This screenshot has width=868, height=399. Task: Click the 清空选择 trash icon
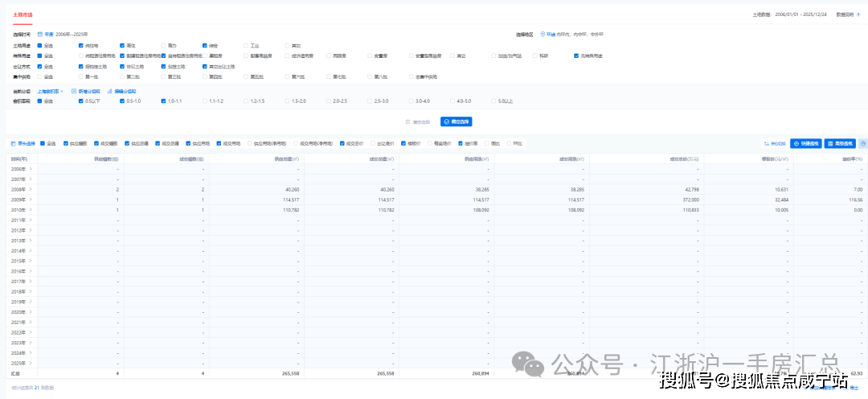point(408,121)
